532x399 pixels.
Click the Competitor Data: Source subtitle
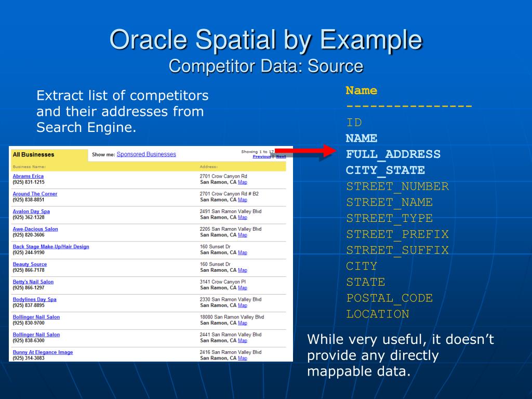[266, 66]
